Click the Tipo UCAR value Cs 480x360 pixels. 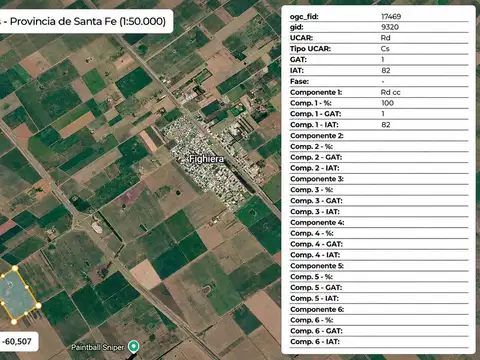pos(385,49)
